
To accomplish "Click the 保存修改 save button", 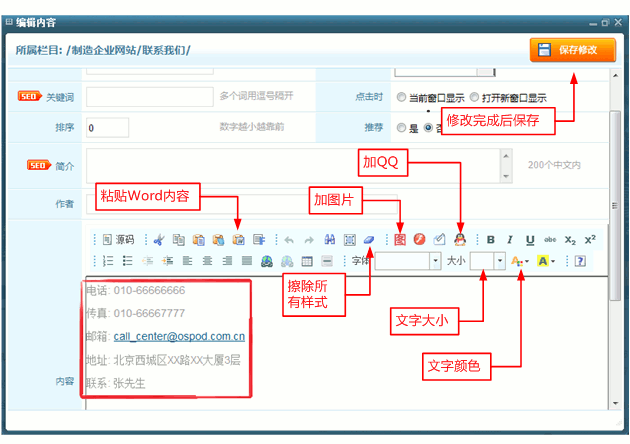I will pyautogui.click(x=572, y=50).
